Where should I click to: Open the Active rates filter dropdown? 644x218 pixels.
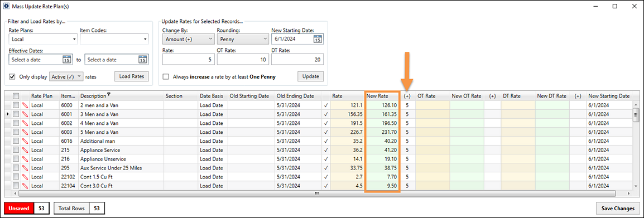pos(66,76)
